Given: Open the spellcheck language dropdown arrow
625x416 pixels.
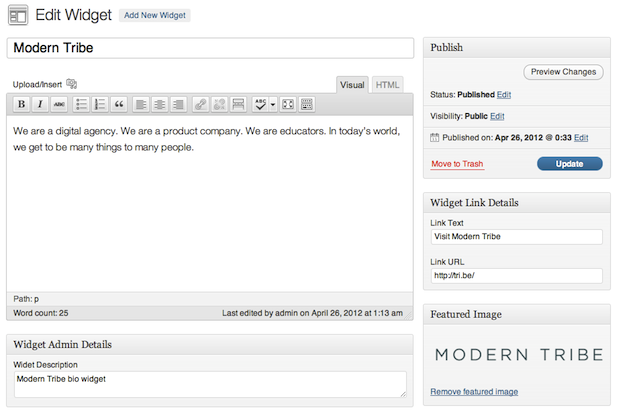Looking at the screenshot, I should (x=272, y=104).
